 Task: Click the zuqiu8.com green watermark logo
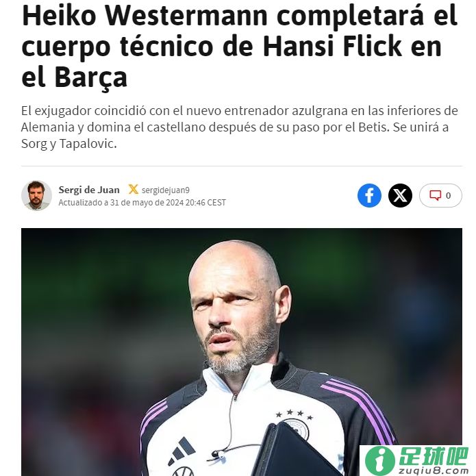click(417, 460)
